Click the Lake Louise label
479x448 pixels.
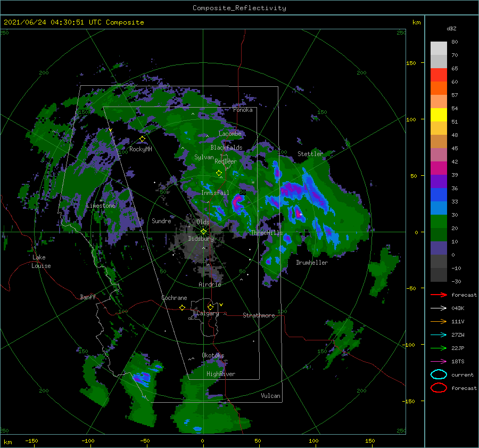pyautogui.click(x=41, y=262)
